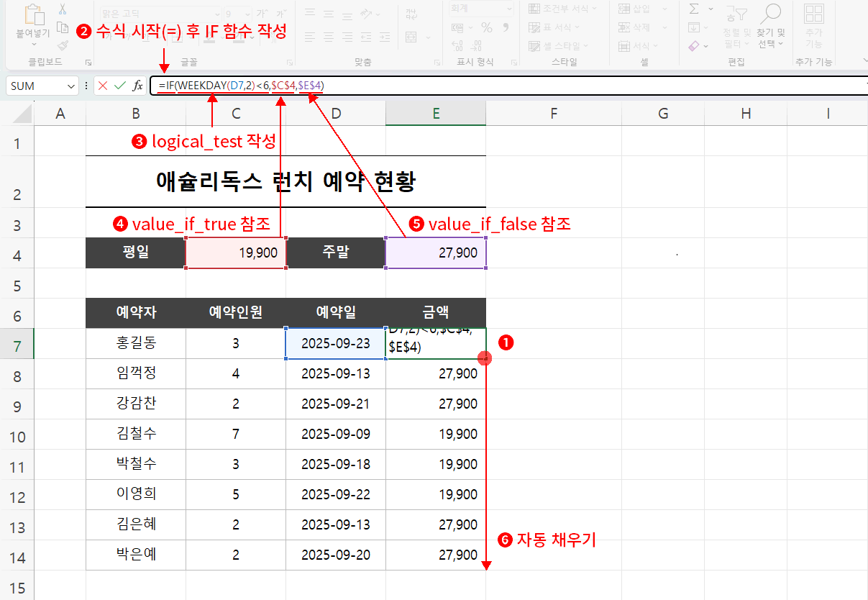Click cell D7 with date 2025-09-23
This screenshot has height=600, width=868.
coord(335,344)
